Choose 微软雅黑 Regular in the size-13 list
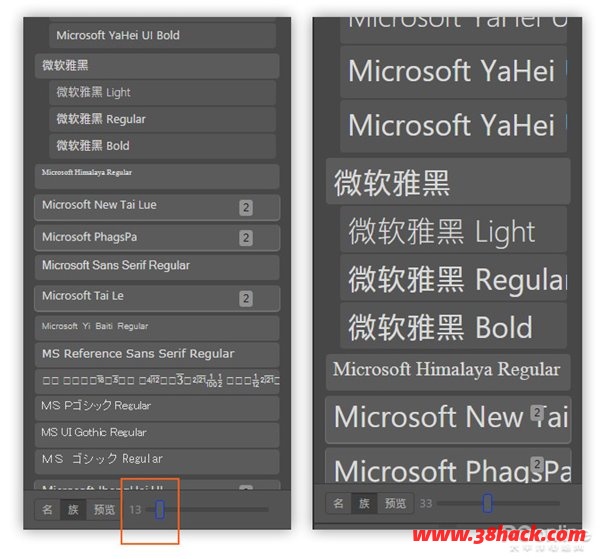This screenshot has width=600, height=559. 163,119
